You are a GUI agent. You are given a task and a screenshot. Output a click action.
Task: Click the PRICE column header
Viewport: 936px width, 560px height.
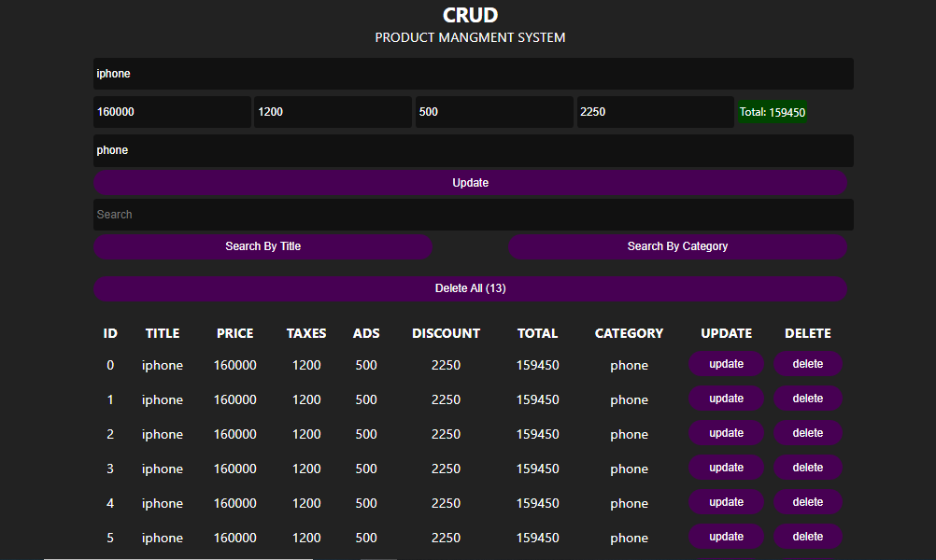[x=235, y=333]
